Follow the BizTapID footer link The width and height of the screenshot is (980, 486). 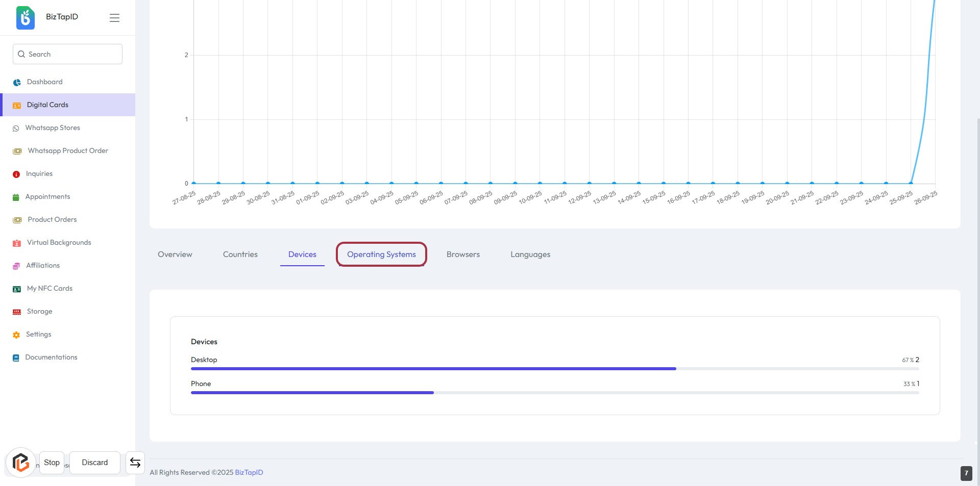click(x=249, y=473)
